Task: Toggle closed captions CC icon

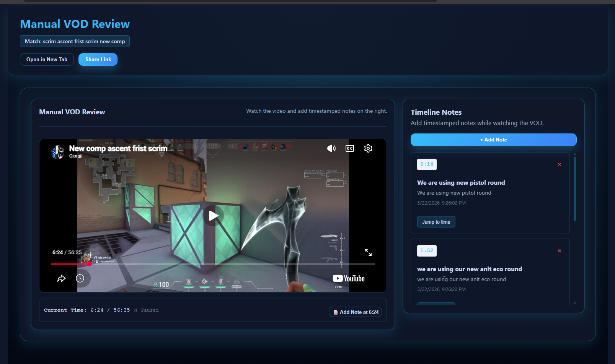Action: coord(350,148)
